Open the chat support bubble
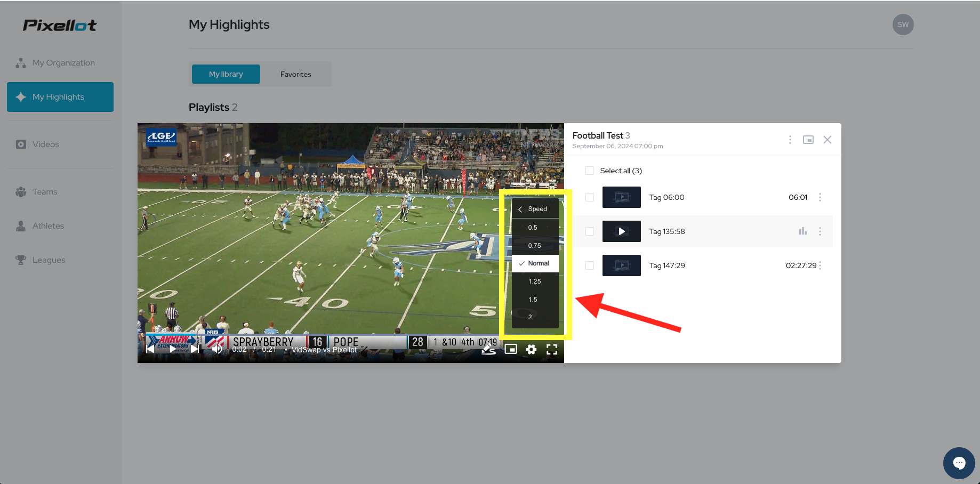980x484 pixels. click(959, 463)
